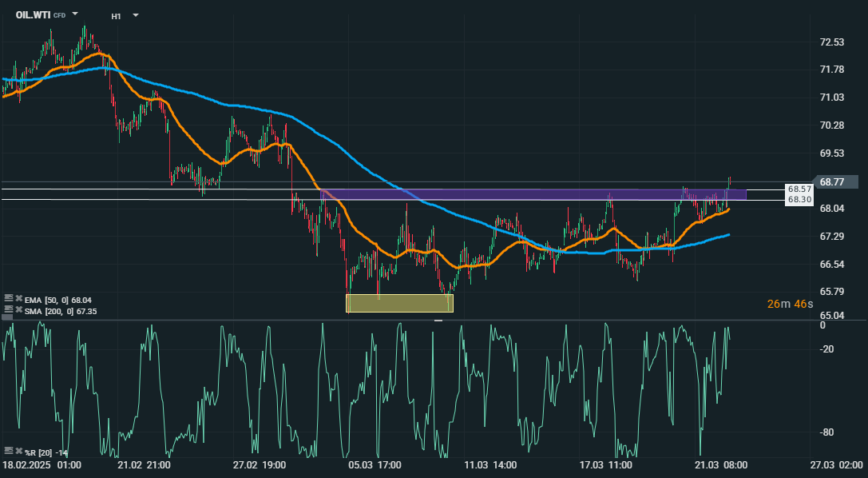Remove the SMA 200 indicator

click(18, 309)
